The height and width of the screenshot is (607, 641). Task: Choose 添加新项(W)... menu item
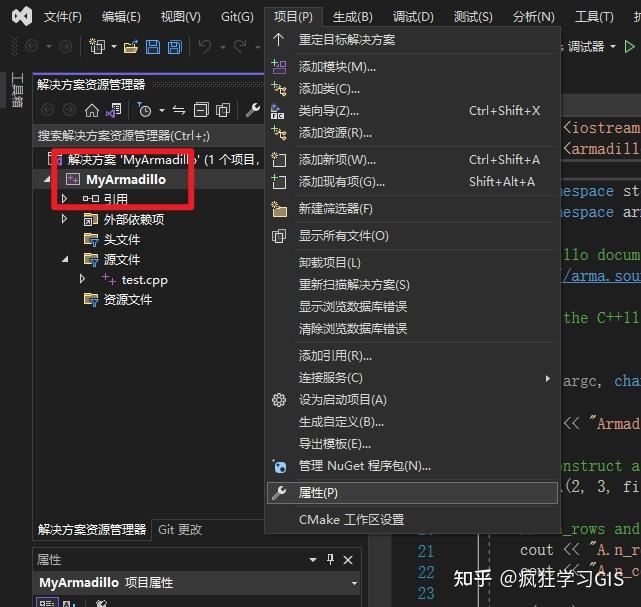coord(413,159)
